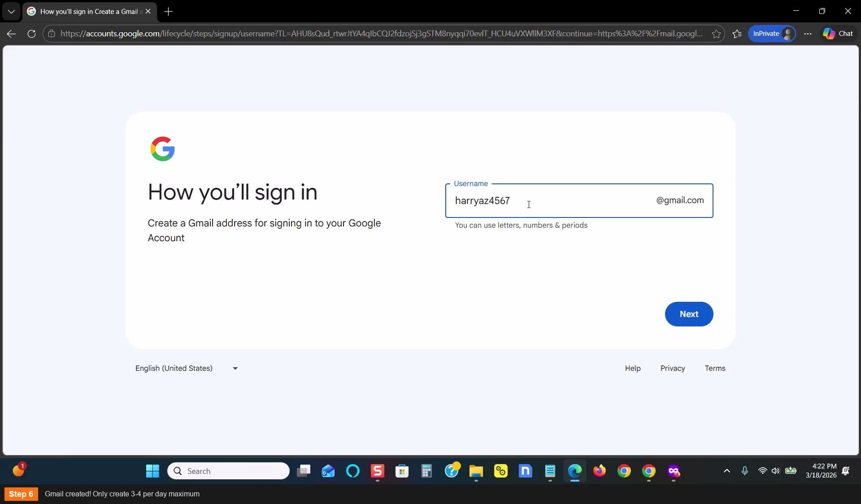Switch to Microsoft Edge in the taskbar
This screenshot has height=504, width=861.
point(575,471)
